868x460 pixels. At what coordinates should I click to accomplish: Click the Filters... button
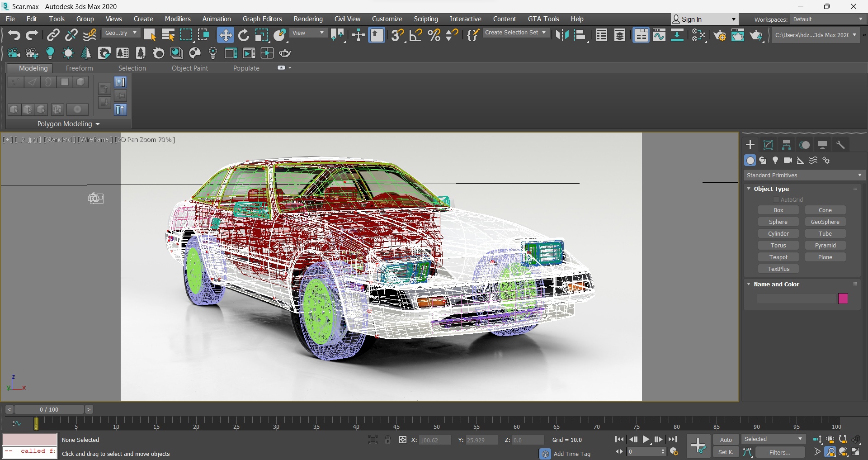(780, 452)
